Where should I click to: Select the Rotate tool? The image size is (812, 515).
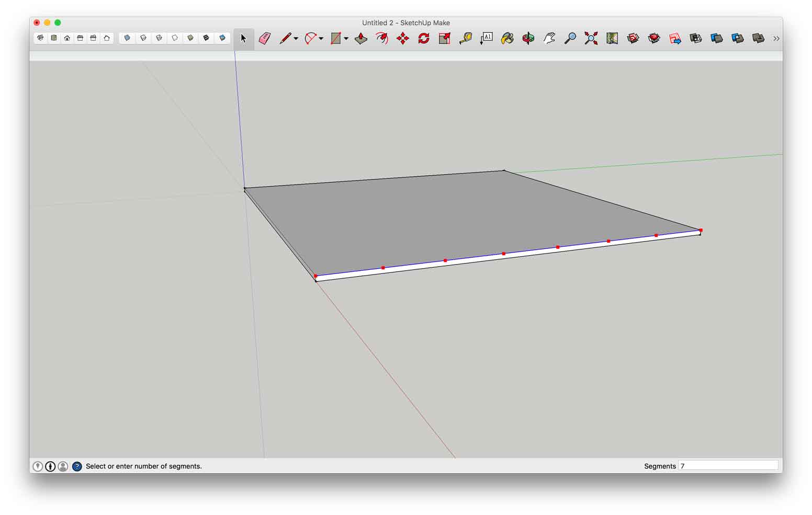(x=424, y=38)
